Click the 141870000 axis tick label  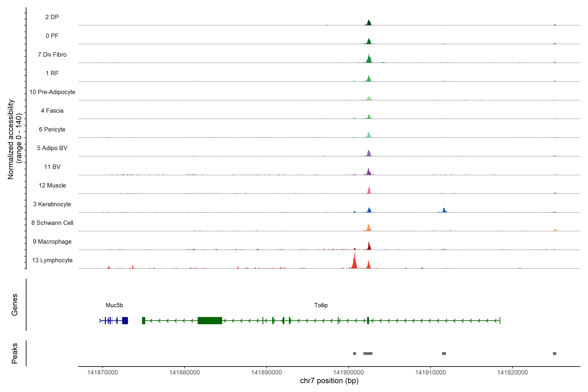[x=103, y=373]
